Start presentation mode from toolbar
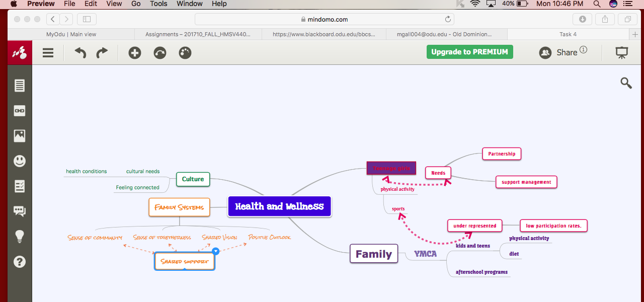Screen dimensions: 644x302 pos(622,53)
